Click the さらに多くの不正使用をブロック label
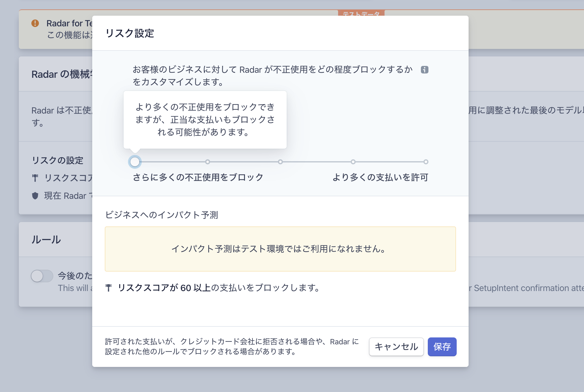The height and width of the screenshot is (392, 584). [198, 177]
